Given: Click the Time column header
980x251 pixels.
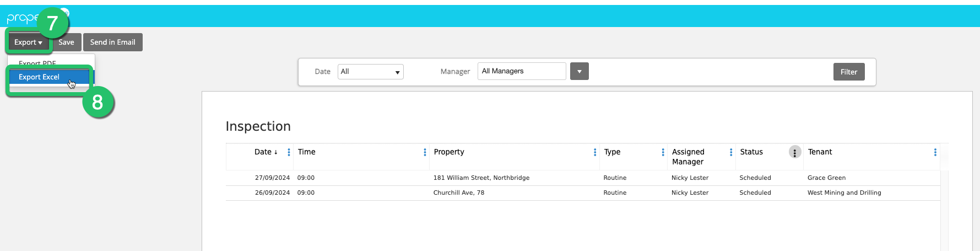Looking at the screenshot, I should pos(307,152).
